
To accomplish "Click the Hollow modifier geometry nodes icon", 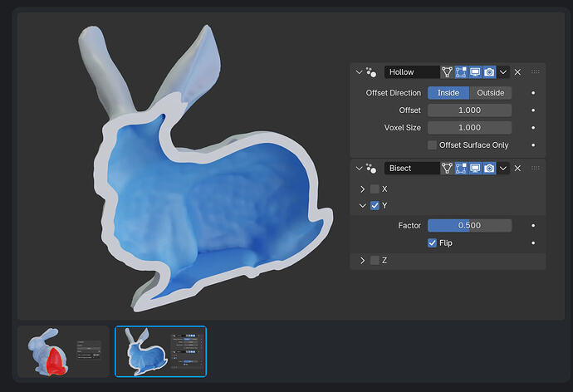I will [x=371, y=72].
